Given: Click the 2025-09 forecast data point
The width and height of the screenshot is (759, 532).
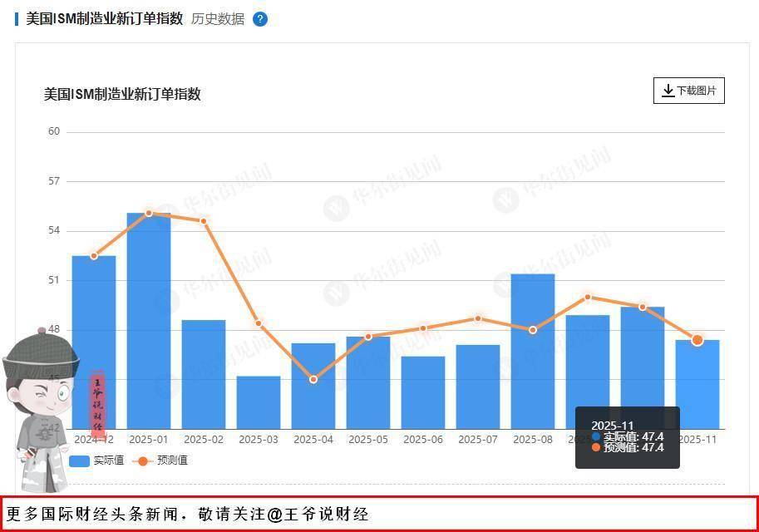Looking at the screenshot, I should point(588,297).
